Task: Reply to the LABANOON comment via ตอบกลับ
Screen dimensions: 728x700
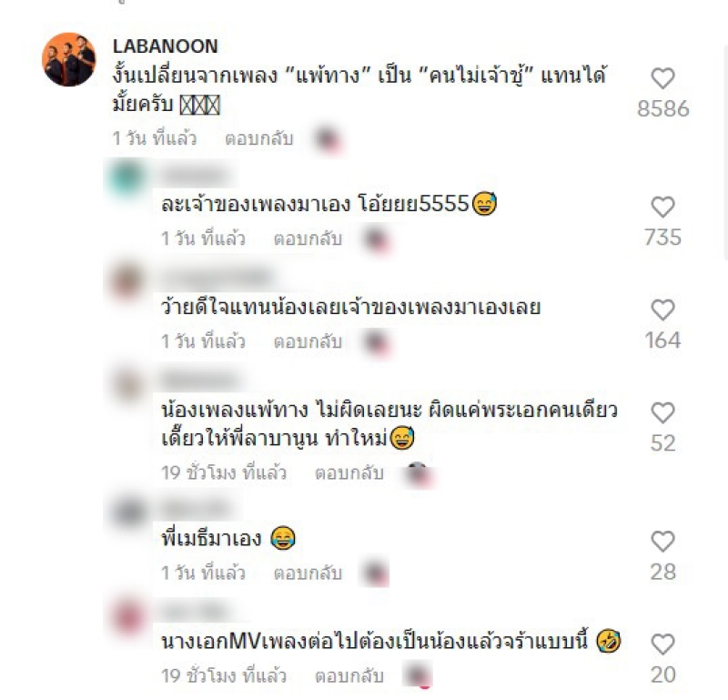Action: click(259, 138)
